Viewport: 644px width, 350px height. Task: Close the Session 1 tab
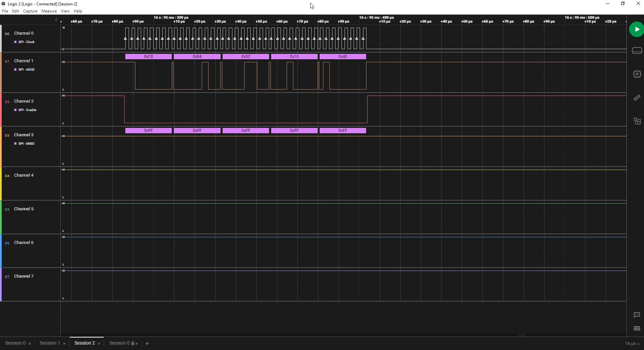click(x=64, y=344)
